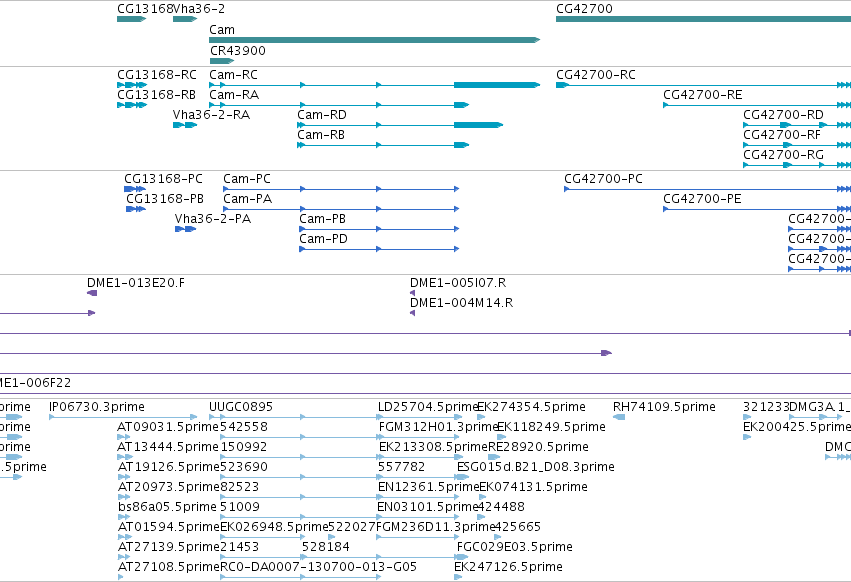Click the 523690 EST label
The width and height of the screenshot is (851, 582).
click(x=244, y=467)
